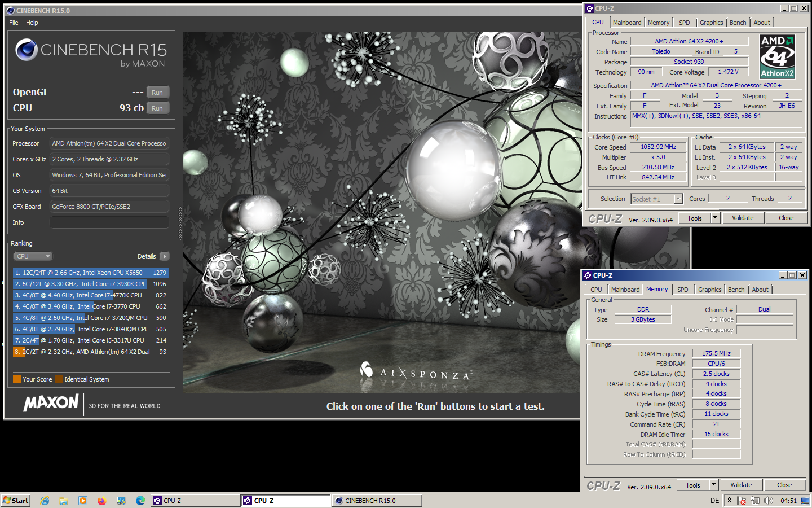Click the brown Identical System legend swatch

[x=59, y=379]
